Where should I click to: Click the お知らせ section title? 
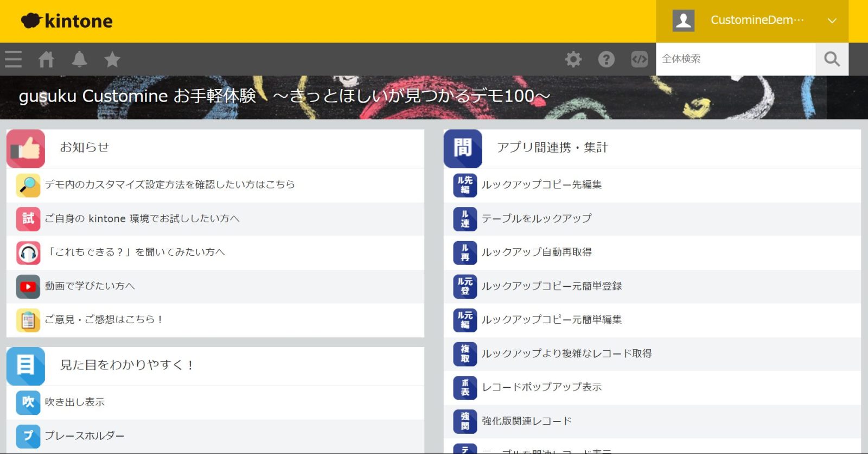coord(85,147)
